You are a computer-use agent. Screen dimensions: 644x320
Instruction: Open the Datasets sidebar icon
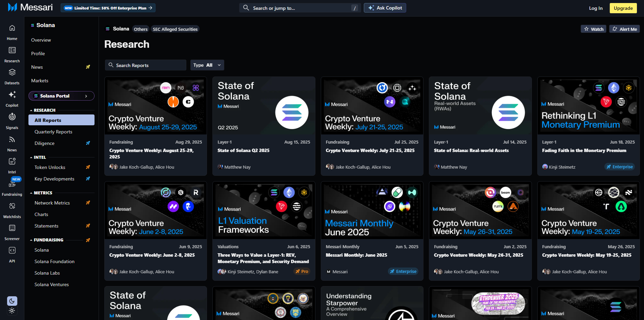coord(12,72)
